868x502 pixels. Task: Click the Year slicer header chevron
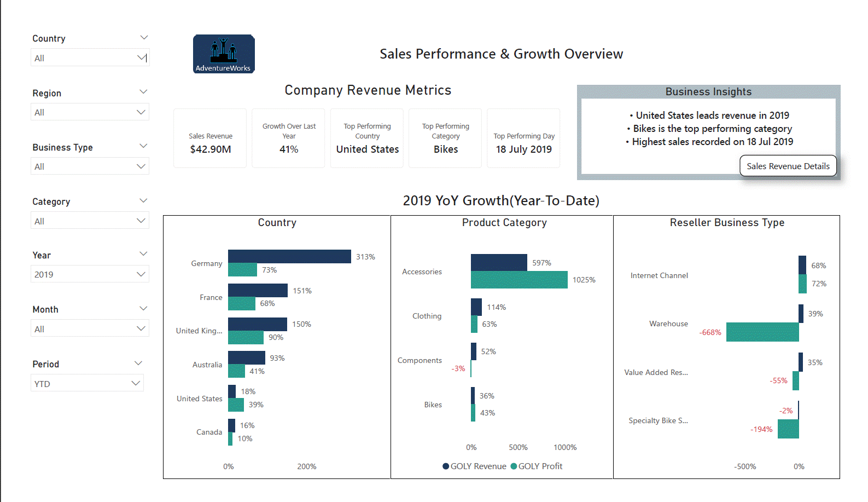[x=143, y=254]
